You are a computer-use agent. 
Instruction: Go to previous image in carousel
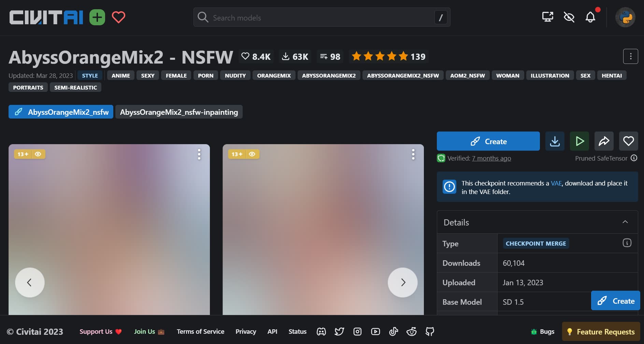click(30, 283)
